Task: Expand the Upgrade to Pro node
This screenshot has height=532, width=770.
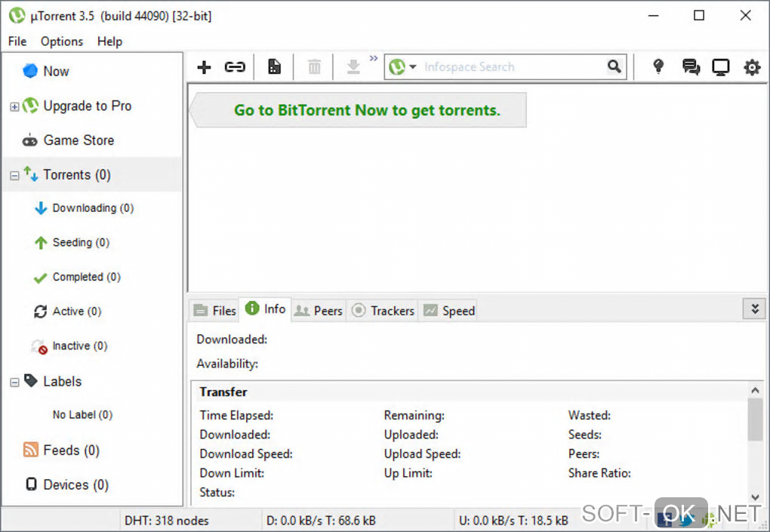Action: 15,106
